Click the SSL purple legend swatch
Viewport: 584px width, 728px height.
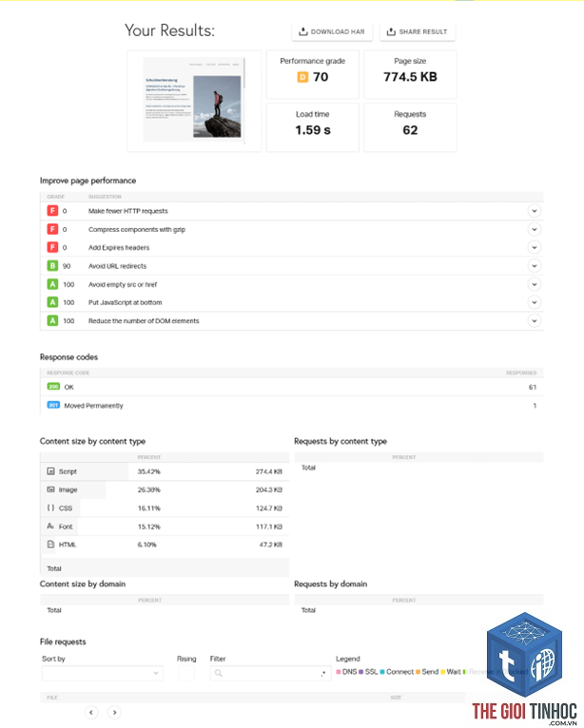point(361,672)
